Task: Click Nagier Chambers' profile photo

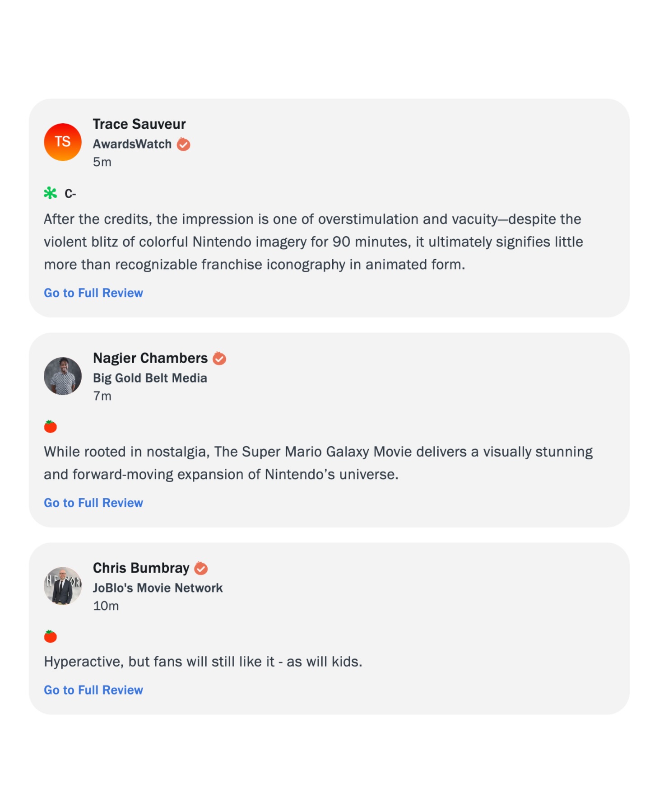Action: (62, 376)
